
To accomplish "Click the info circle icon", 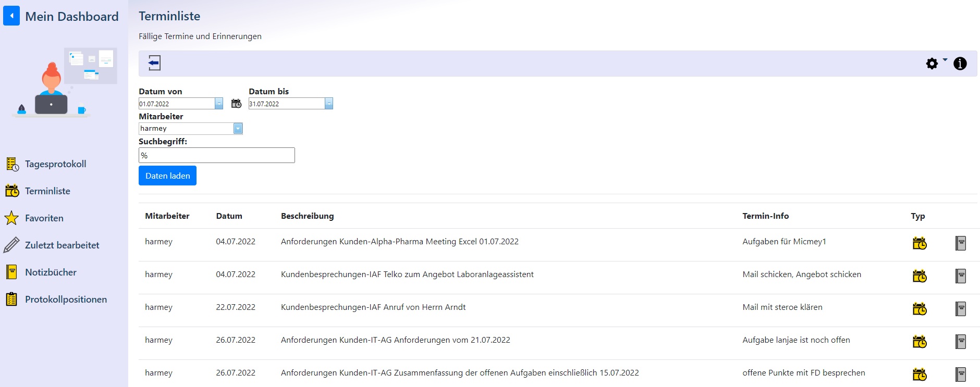I will (960, 64).
